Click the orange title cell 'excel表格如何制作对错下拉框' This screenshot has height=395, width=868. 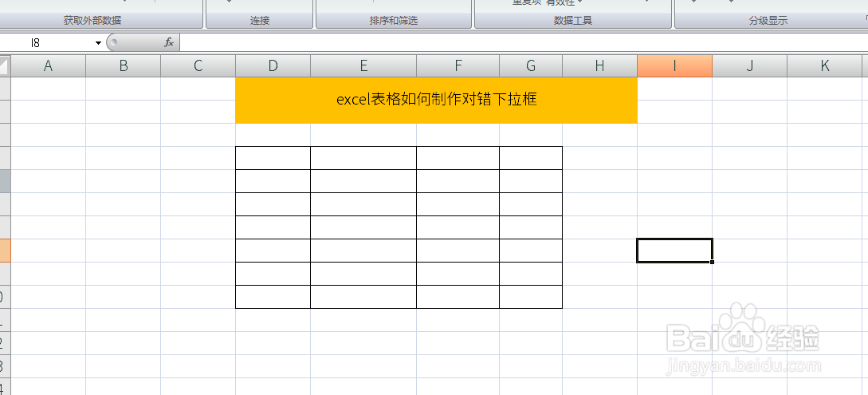[x=436, y=101]
